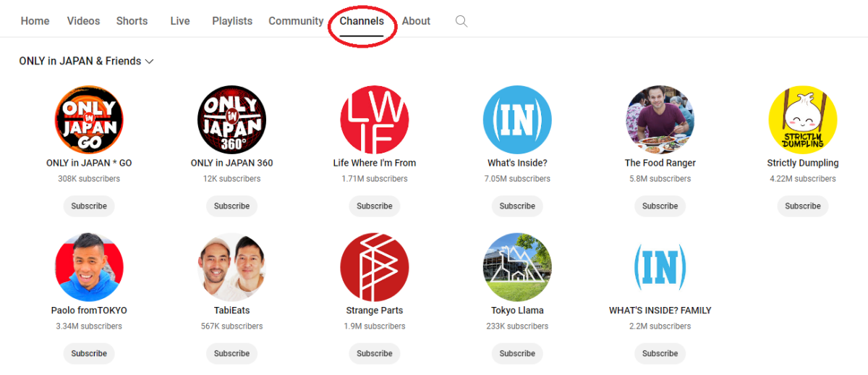Click TabiEats channel name

(231, 311)
